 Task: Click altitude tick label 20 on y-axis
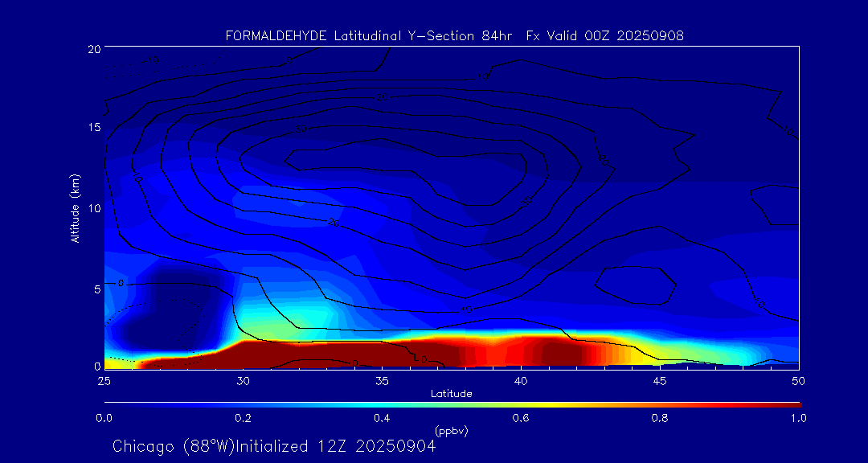tap(92, 48)
